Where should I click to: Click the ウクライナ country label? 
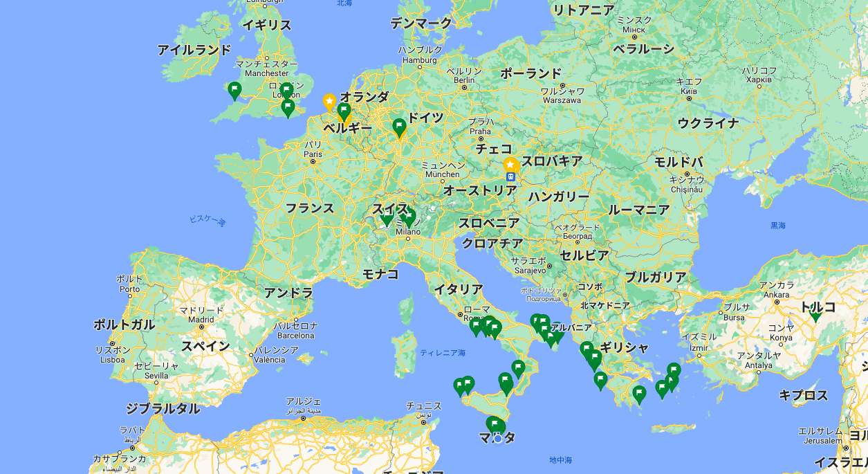[708, 123]
